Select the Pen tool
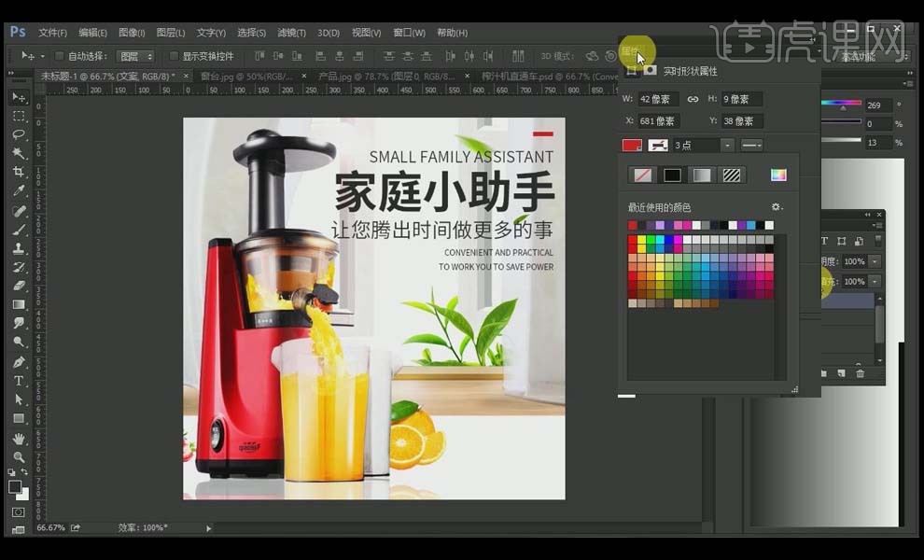Screen dimensions: 924x560 coord(19,362)
